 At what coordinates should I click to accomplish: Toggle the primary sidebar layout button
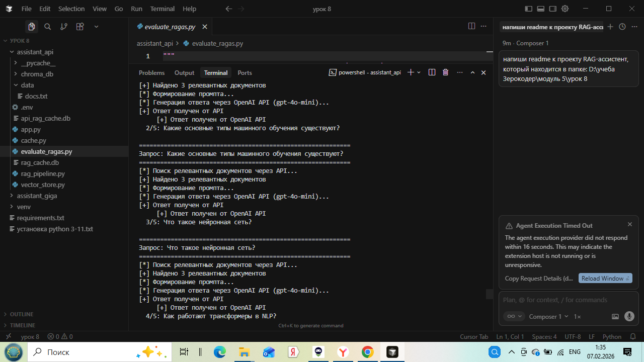coord(528,9)
